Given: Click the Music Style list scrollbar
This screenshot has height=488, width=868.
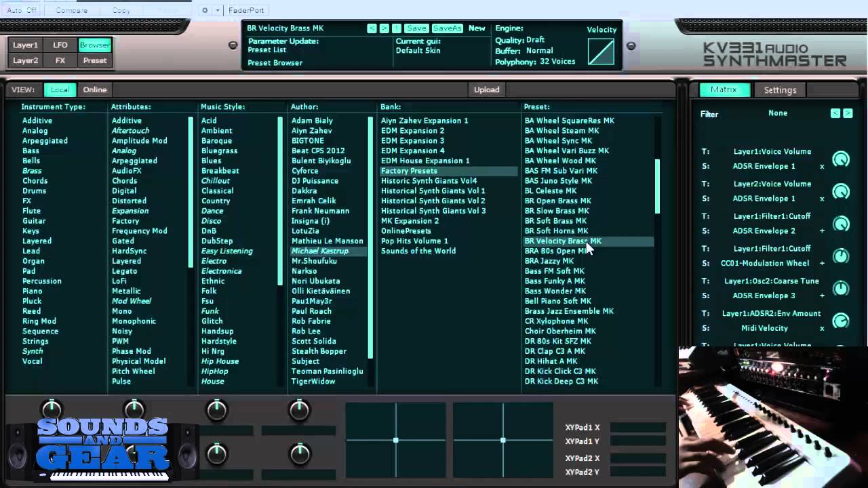Looking at the screenshot, I should pyautogui.click(x=281, y=201).
